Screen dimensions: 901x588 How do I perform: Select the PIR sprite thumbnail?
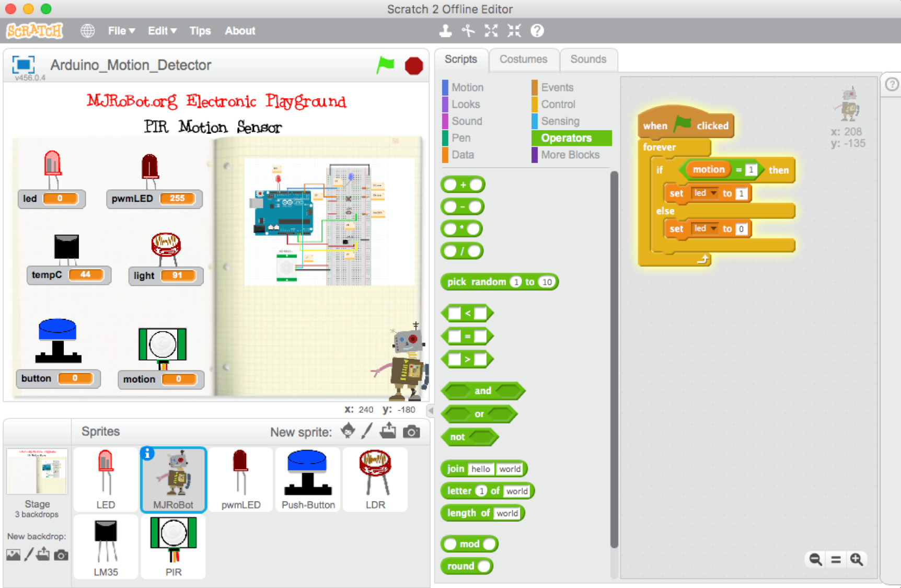click(173, 547)
